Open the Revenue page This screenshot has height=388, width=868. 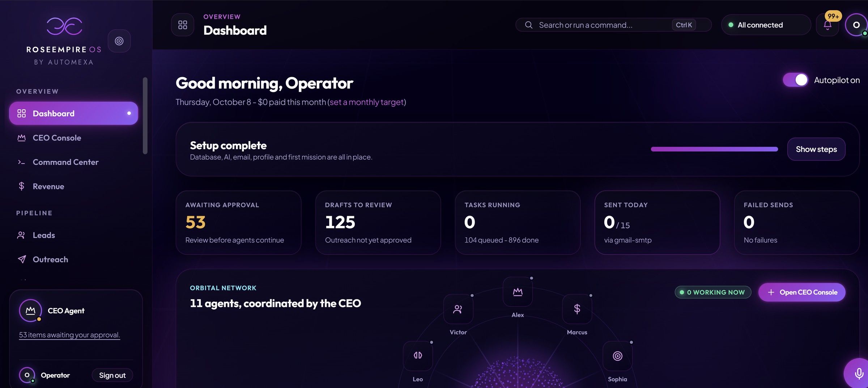[x=73, y=186]
